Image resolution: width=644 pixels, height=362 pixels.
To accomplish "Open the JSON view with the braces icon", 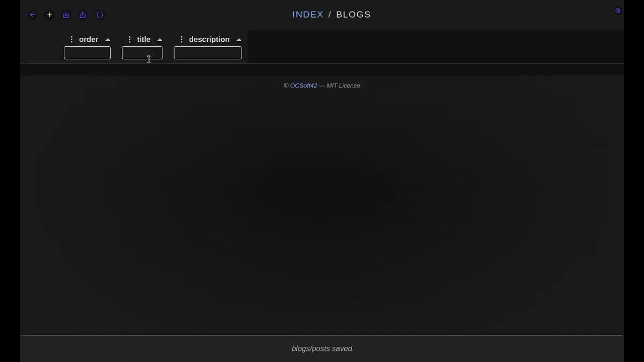I will click(x=100, y=15).
